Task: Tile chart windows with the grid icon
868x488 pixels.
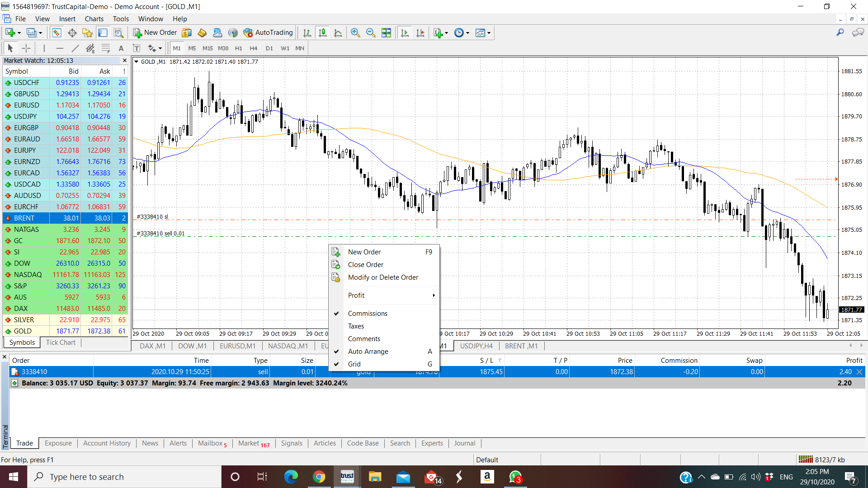Action: pos(386,33)
